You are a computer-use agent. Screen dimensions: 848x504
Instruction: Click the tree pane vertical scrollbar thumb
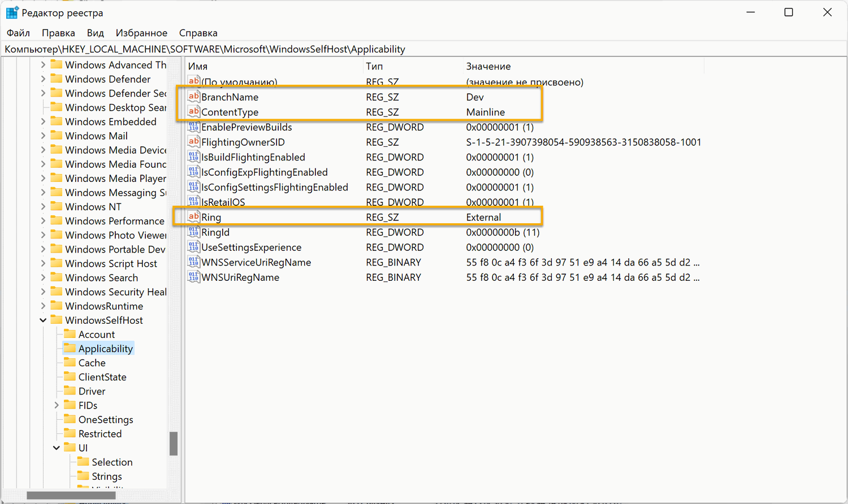click(174, 444)
